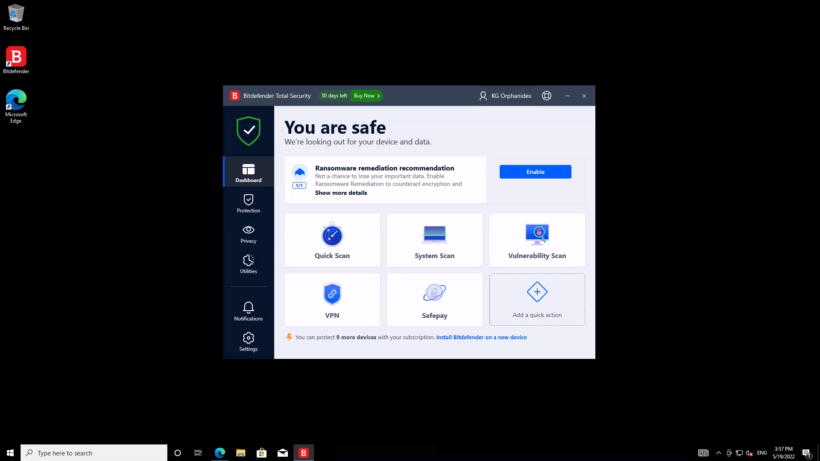The image size is (820, 461).
Task: Click the taskbar search box
Action: [94, 453]
